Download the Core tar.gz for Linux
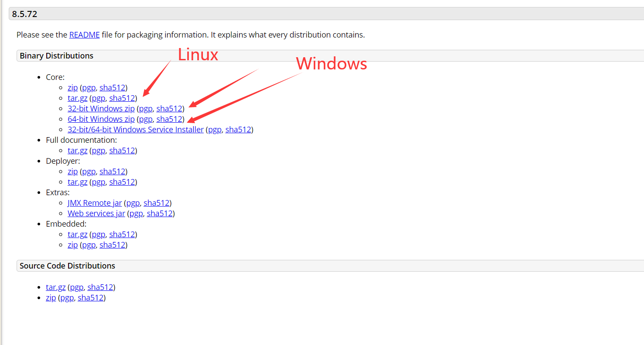Image resolution: width=644 pixels, height=345 pixels. point(77,98)
